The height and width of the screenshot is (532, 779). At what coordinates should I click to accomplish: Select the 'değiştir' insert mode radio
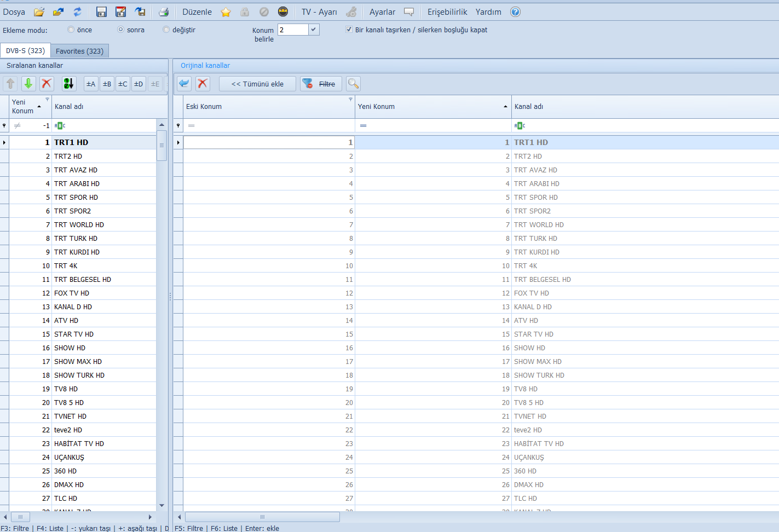(166, 30)
